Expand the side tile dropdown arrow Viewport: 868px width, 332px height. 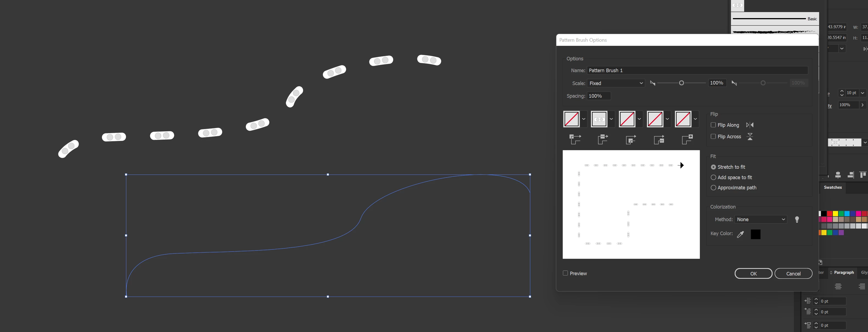[611, 119]
